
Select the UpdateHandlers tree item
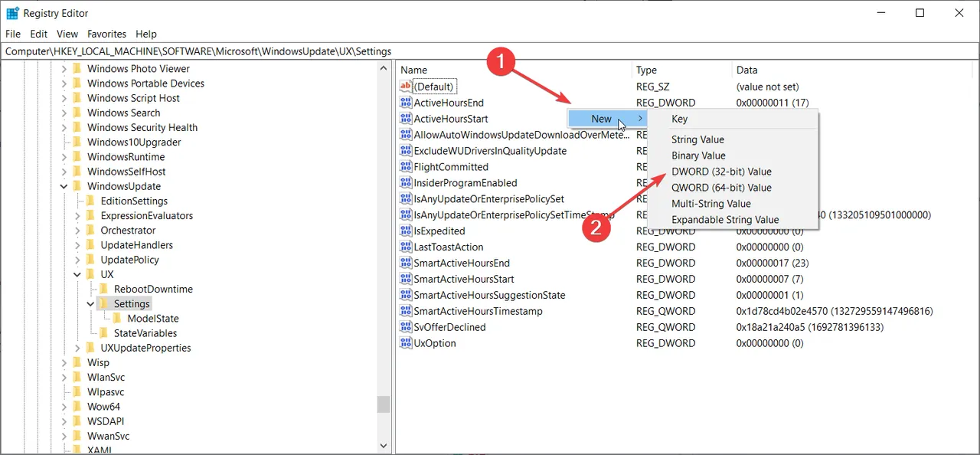coord(137,245)
